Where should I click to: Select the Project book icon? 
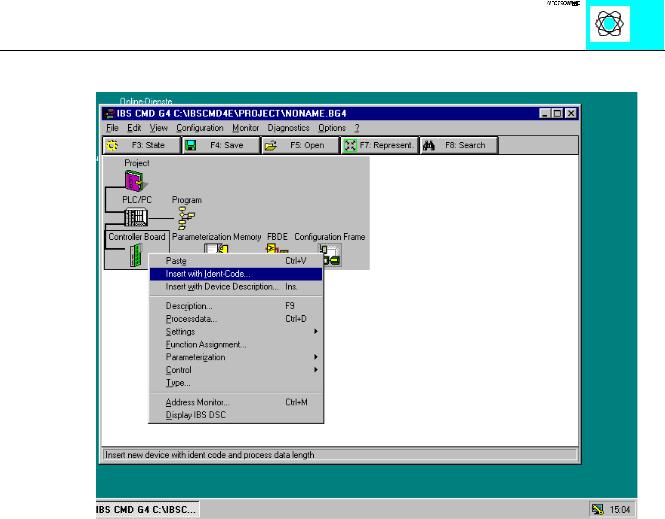tap(136, 181)
